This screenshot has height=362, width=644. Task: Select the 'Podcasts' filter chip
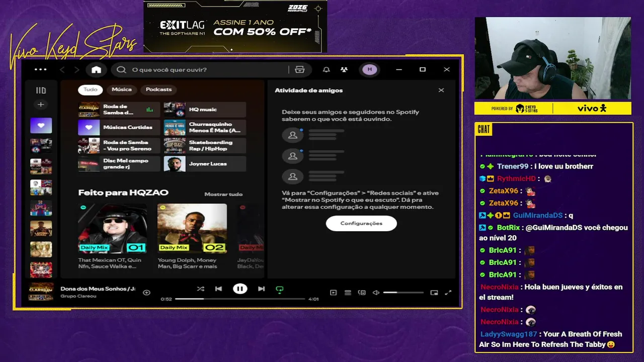(158, 89)
